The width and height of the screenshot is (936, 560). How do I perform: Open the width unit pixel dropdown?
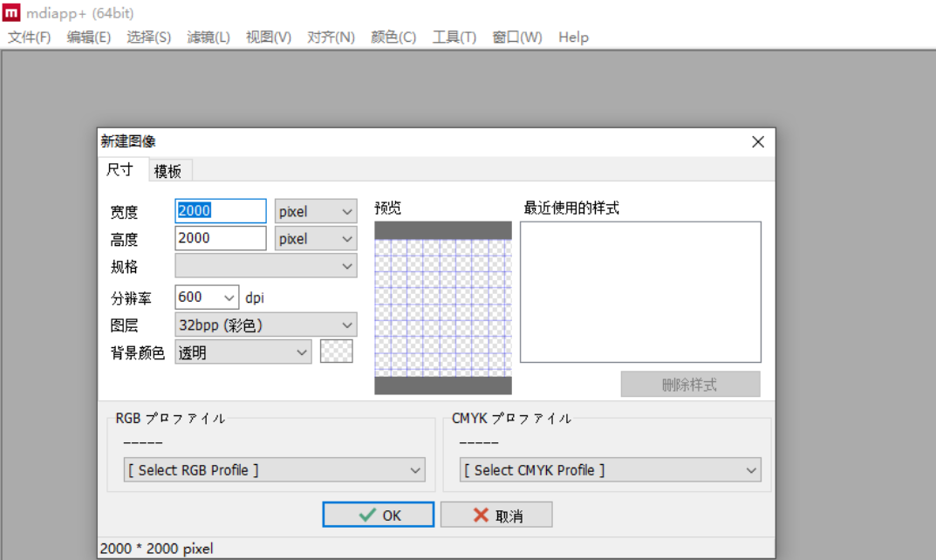point(314,210)
